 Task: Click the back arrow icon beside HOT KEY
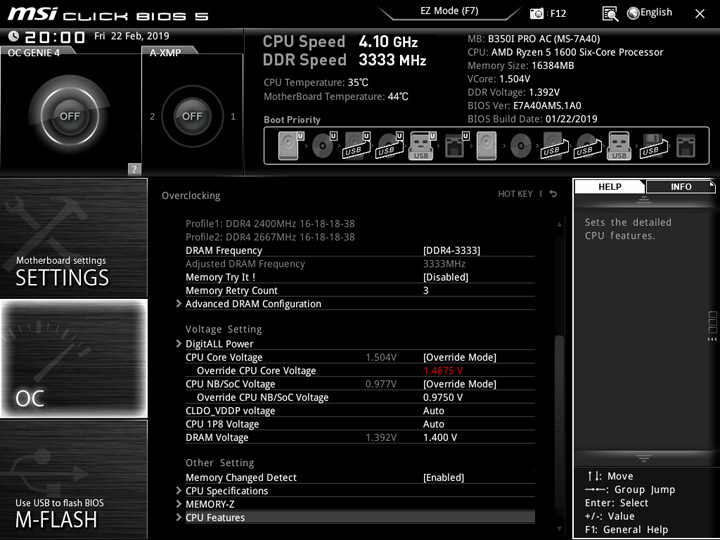pos(553,194)
